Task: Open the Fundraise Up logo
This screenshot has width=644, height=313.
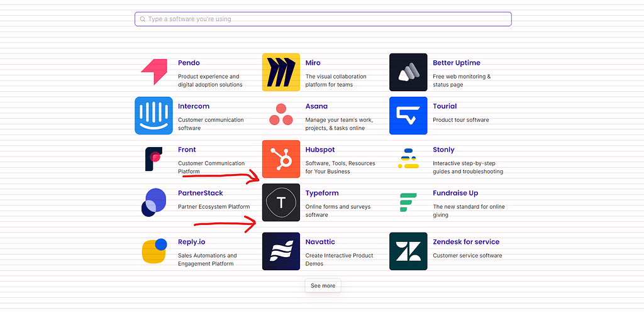Action: tap(408, 202)
